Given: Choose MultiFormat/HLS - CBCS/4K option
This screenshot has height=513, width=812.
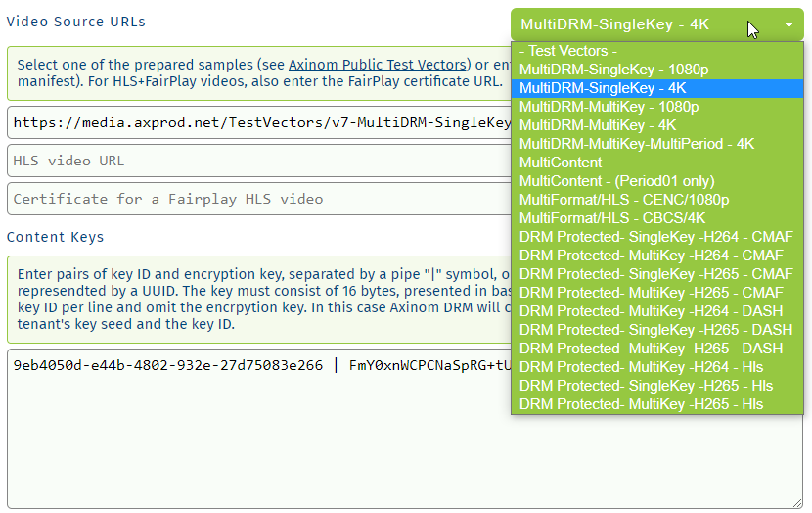Looking at the screenshot, I should pos(611,218).
